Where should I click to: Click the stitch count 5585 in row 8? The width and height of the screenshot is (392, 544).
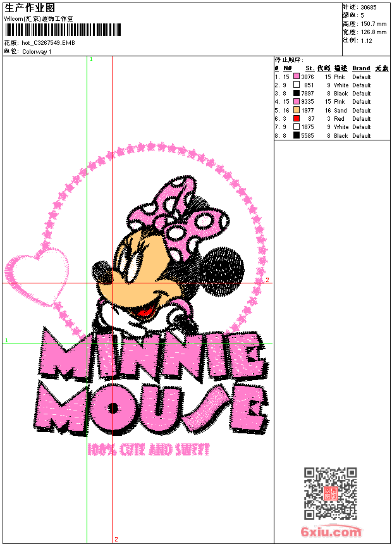[x=307, y=135]
